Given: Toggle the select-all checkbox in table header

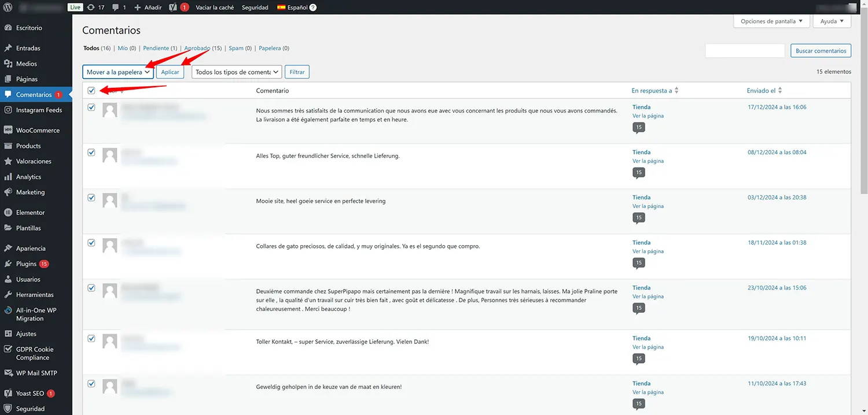Looking at the screenshot, I should [91, 91].
